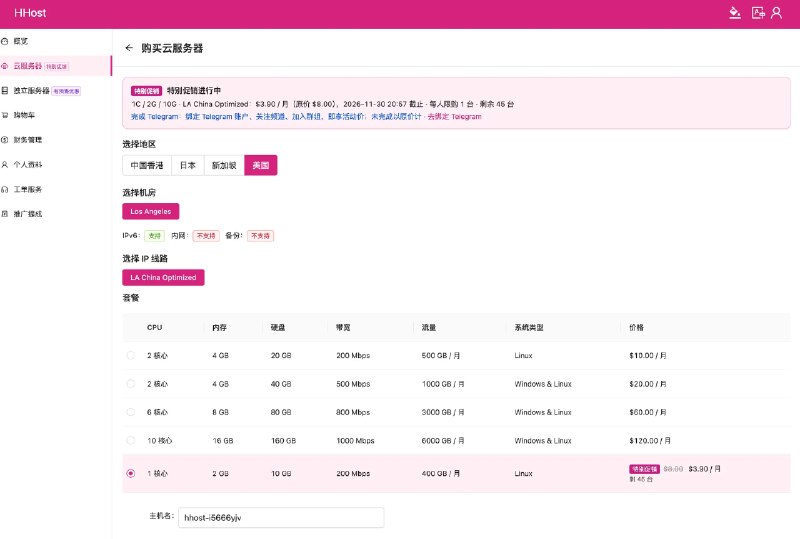800x539 pixels.
Task: Click the 16 GB memory cell
Action: tap(223, 440)
